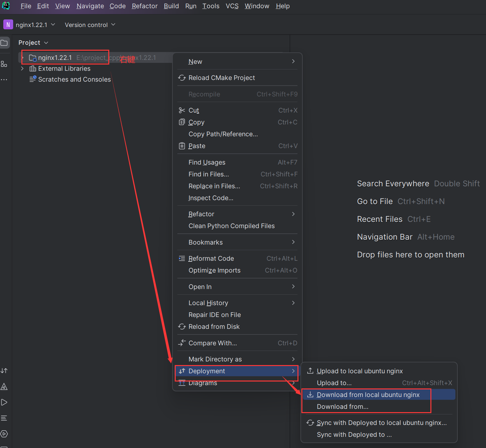Click the upload arrow icon
This screenshot has height=448, width=486.
pyautogui.click(x=310, y=371)
